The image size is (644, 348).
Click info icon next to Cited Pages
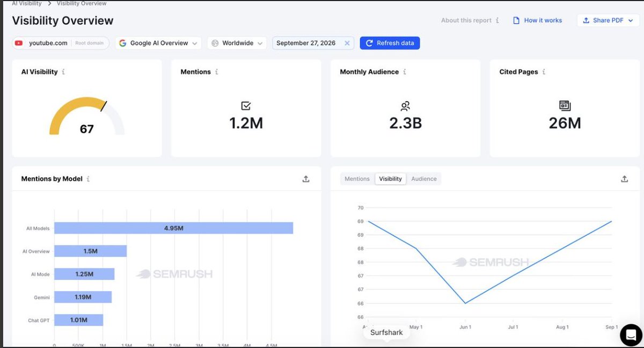coord(544,72)
